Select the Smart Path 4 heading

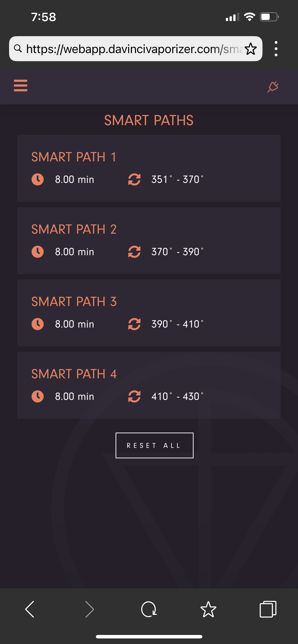(x=74, y=374)
